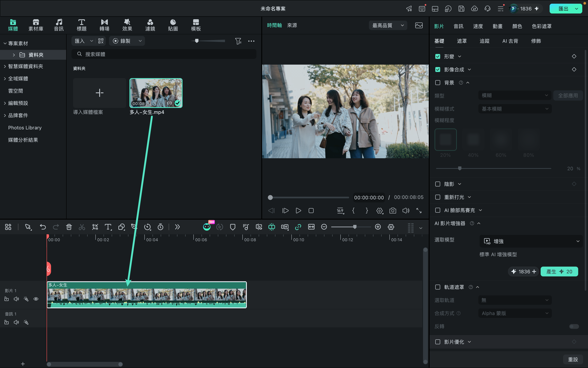
Task: Click the text tool icon in timeline toolbar
Action: click(108, 227)
